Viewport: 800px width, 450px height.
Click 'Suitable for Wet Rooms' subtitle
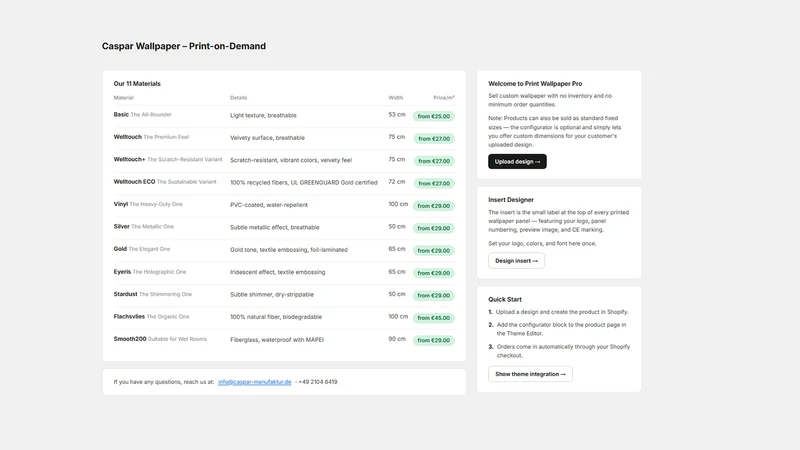(177, 339)
